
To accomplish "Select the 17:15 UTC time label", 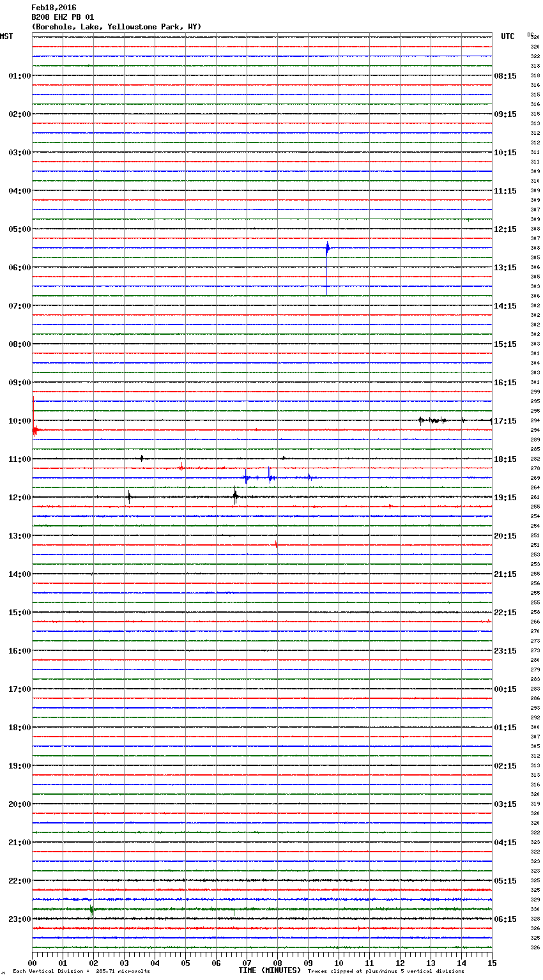I will (505, 421).
